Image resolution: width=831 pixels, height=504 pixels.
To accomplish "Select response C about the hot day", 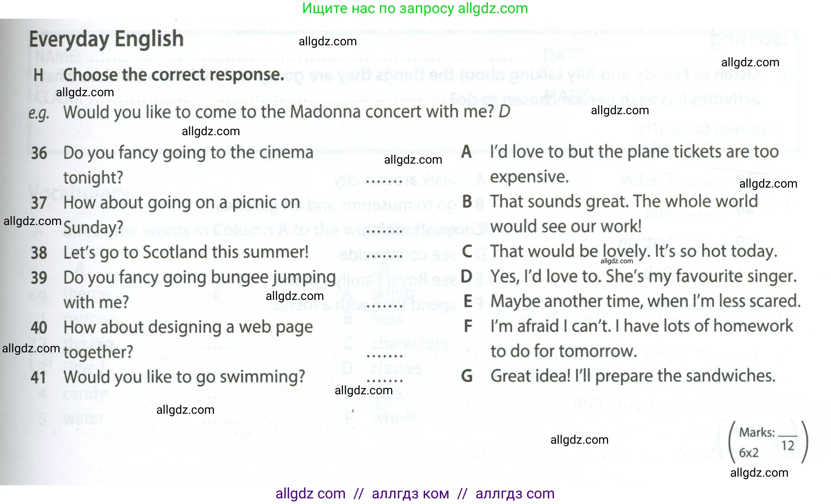I will pos(633,251).
